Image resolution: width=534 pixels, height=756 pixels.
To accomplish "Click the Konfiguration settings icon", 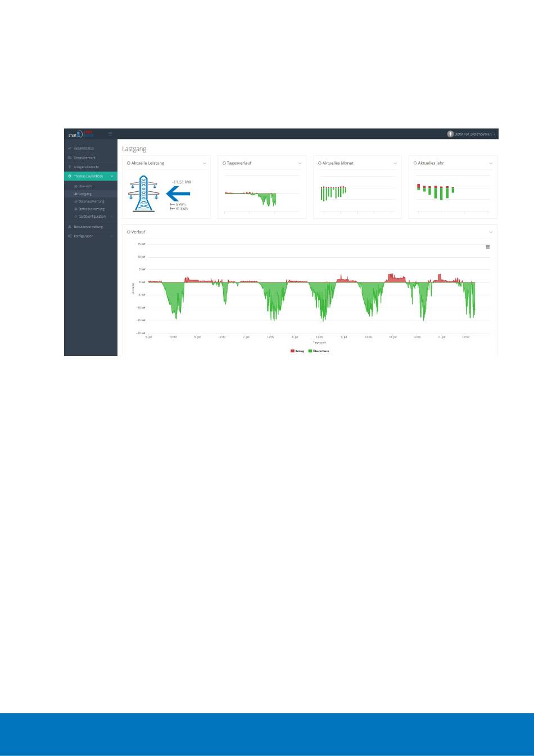I will pyautogui.click(x=69, y=236).
